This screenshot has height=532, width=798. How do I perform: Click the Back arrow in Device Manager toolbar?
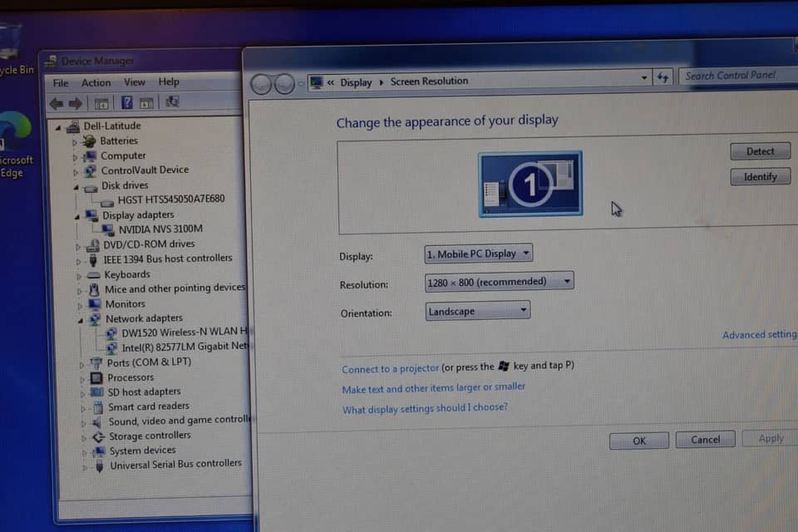(x=57, y=104)
